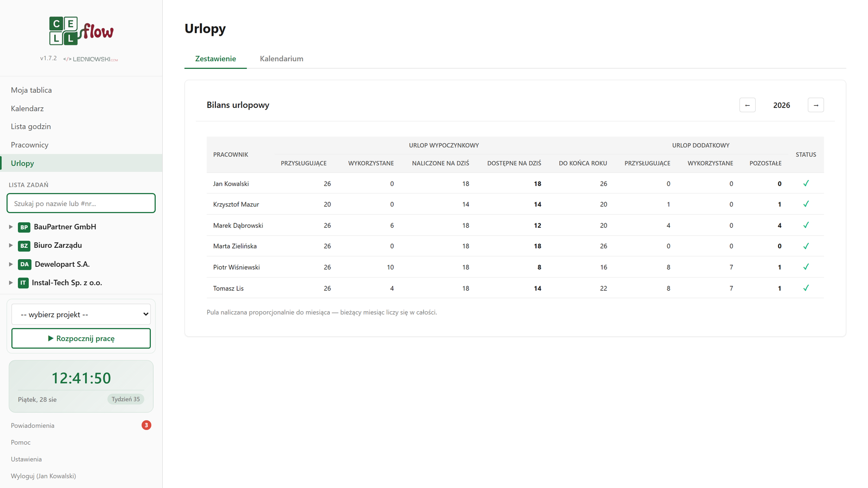Go to next year with right arrow
This screenshot has width=868, height=488.
pyautogui.click(x=816, y=105)
